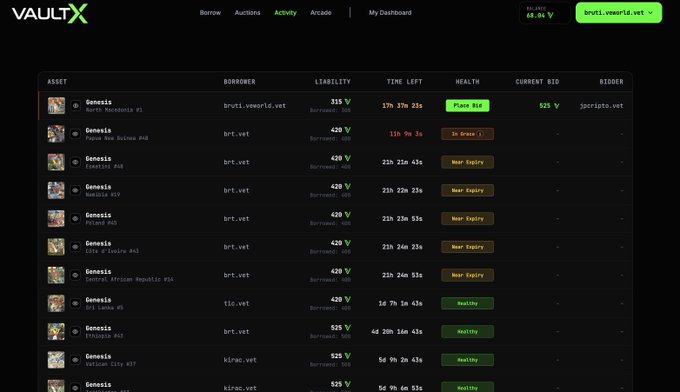This screenshot has width=680, height=392.
Task: Click the wallet balance 68.04 box
Action: (x=545, y=13)
